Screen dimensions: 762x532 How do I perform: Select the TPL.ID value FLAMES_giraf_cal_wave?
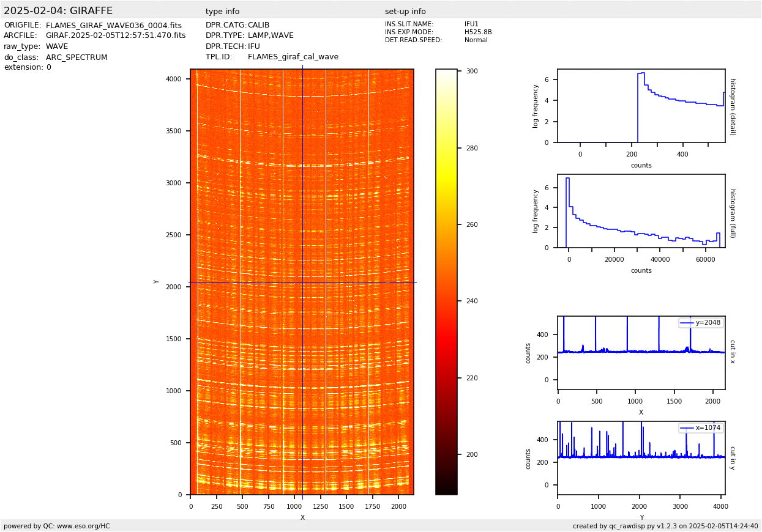[x=293, y=57]
